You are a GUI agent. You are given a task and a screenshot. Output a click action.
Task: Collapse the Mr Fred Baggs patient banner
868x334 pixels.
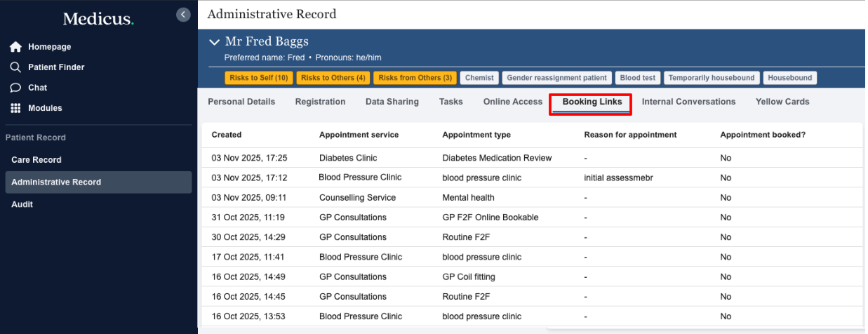(x=215, y=42)
